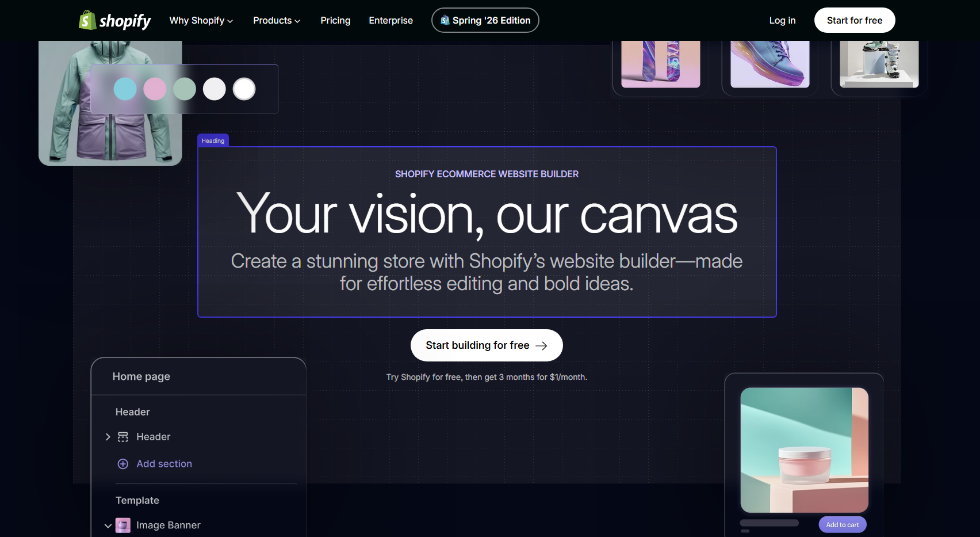Viewport: 980px width, 537px height.
Task: Expand the Header section chevron
Action: (108, 437)
